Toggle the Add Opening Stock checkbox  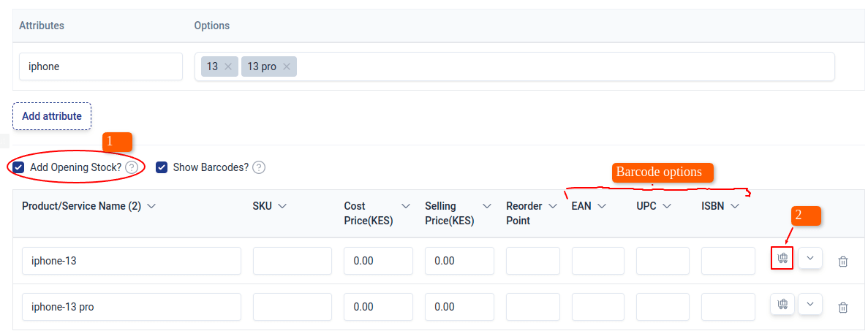point(19,167)
